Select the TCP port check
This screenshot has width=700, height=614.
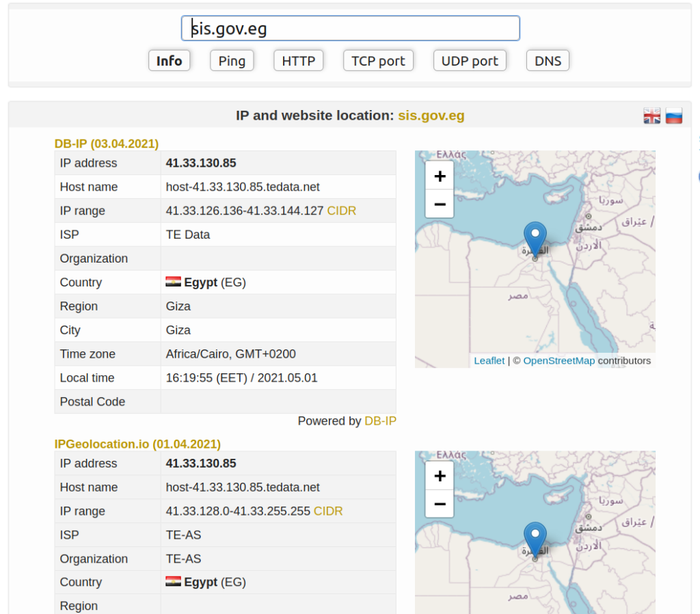(x=378, y=61)
